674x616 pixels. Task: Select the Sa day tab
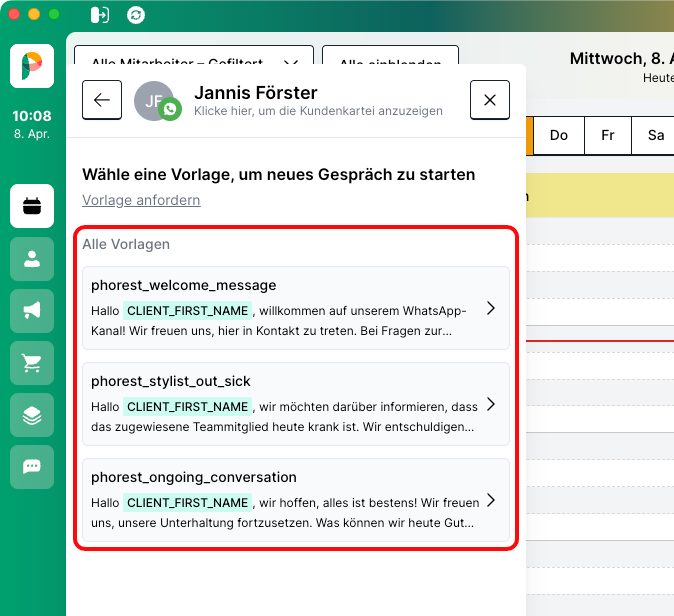coord(655,135)
